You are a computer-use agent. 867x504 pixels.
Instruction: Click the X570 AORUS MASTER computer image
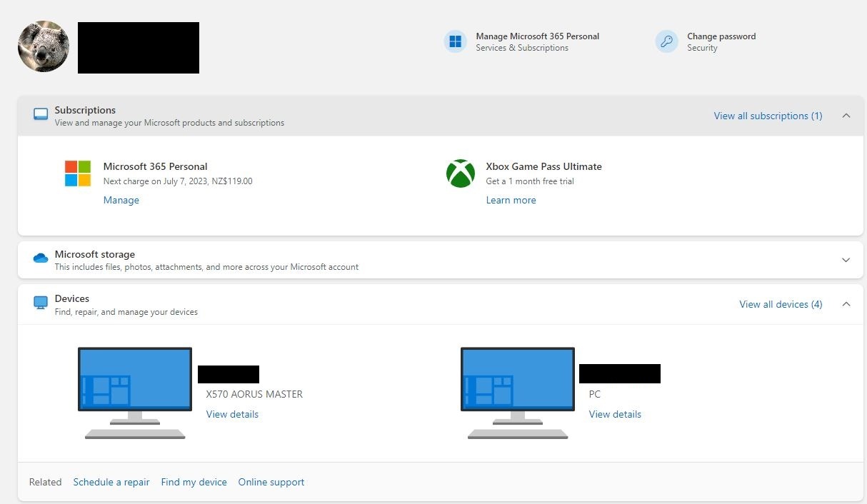point(135,393)
